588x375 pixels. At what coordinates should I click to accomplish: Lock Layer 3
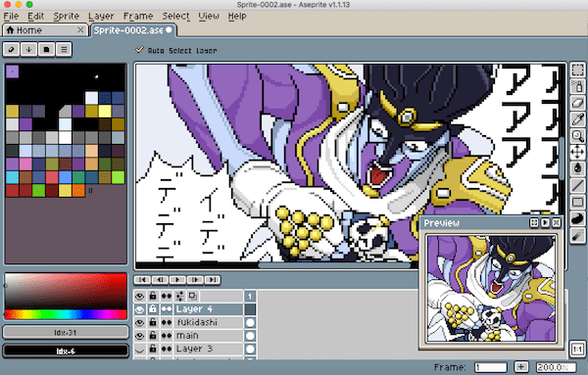pos(153,349)
